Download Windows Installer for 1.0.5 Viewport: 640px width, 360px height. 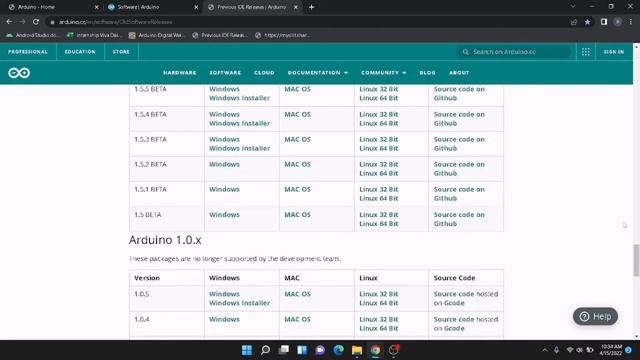[239, 303]
